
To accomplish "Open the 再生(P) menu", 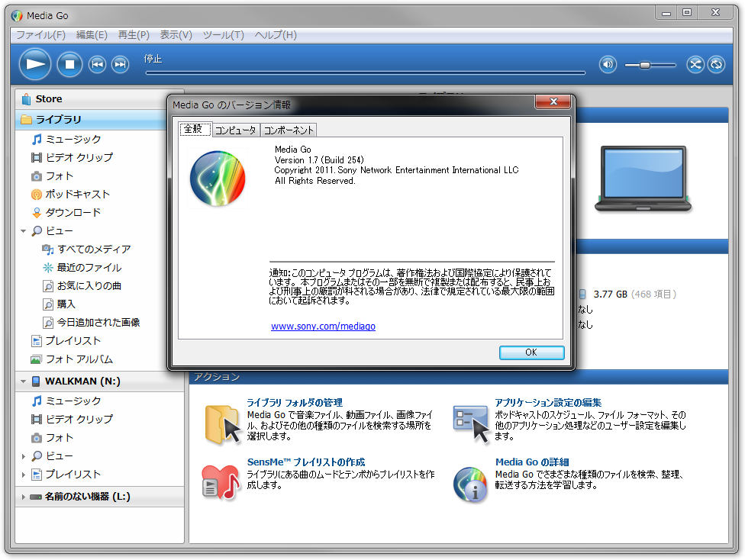I will (134, 34).
